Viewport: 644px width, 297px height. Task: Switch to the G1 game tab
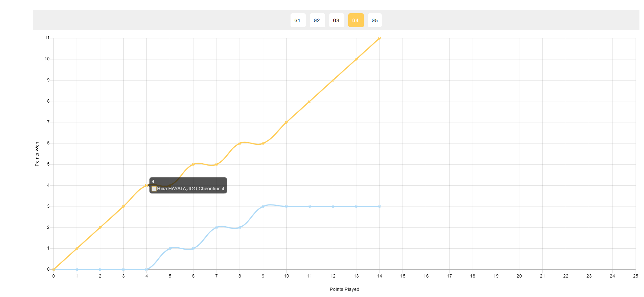(x=298, y=20)
